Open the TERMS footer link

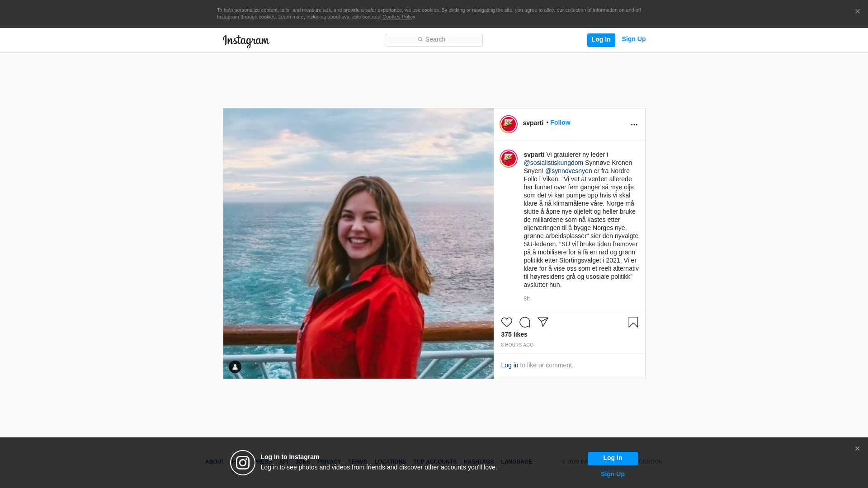click(x=357, y=462)
